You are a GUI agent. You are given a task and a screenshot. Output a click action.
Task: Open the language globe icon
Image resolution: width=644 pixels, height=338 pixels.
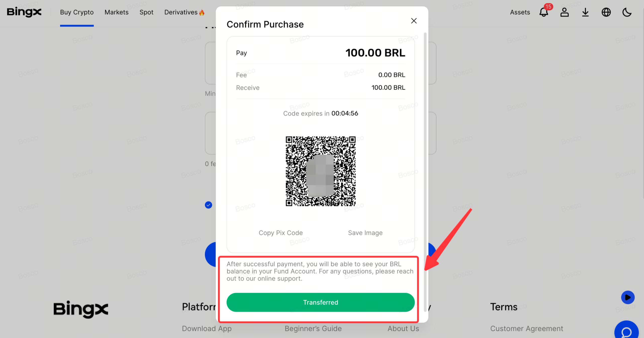606,12
